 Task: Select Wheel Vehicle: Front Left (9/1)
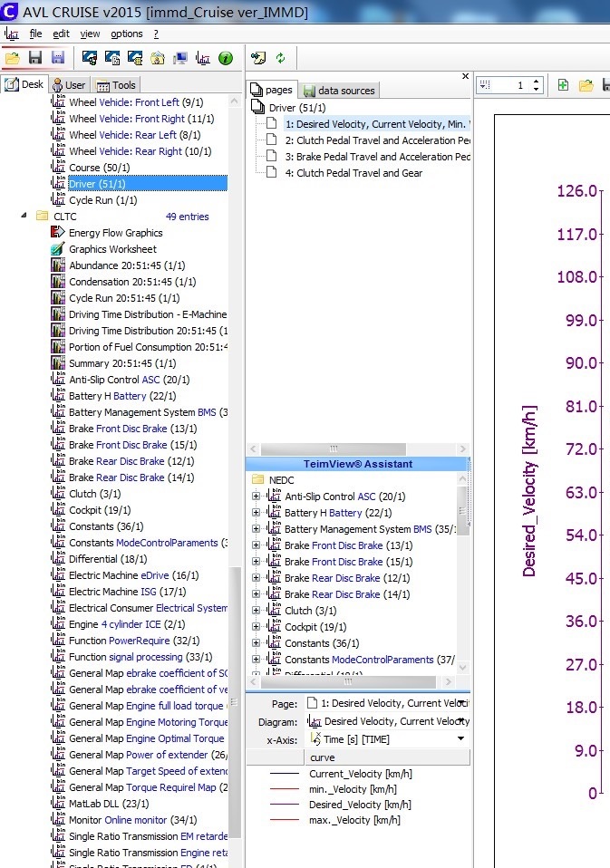click(x=136, y=101)
